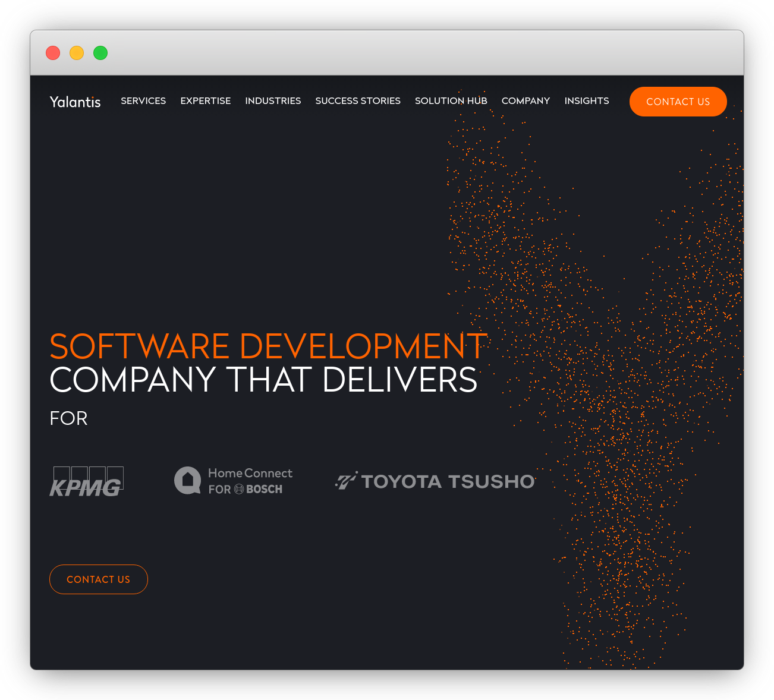Click the Toyota Tsusho arrow symbol
This screenshot has height=700, width=774.
coord(346,480)
